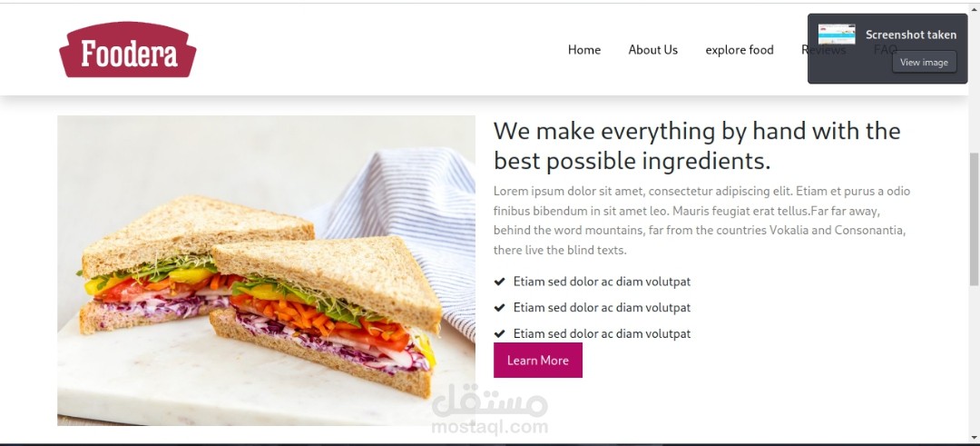Click the second checkmark bullet icon
The height and width of the screenshot is (446, 980).
499,308
